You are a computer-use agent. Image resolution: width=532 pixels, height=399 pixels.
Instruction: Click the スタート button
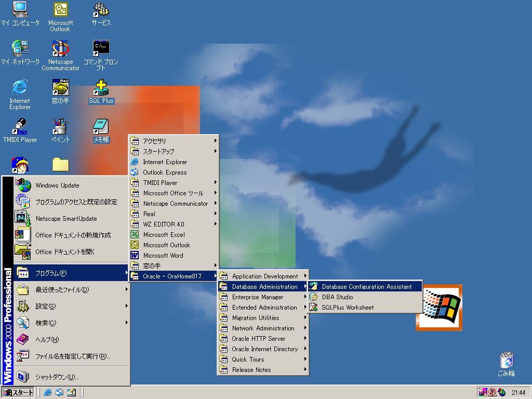18,393
